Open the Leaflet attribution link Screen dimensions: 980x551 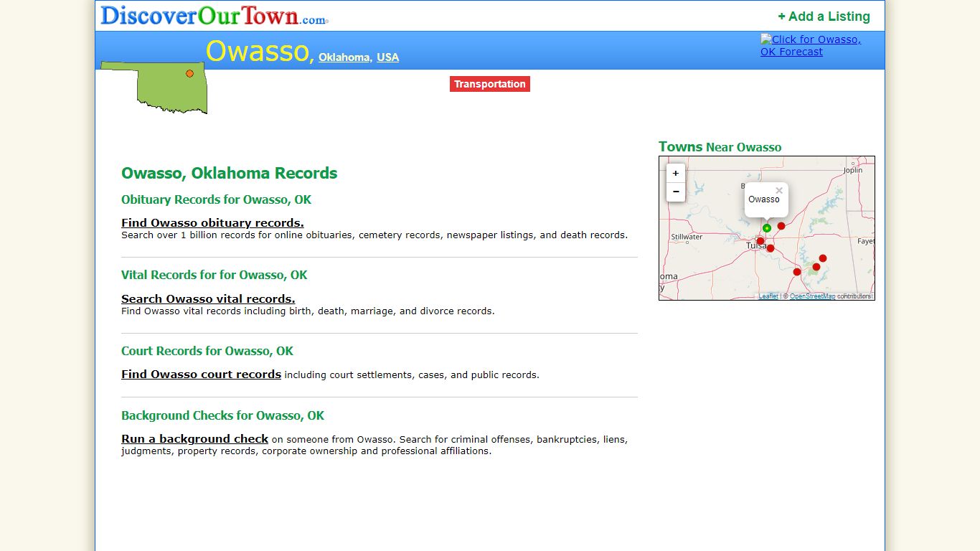click(x=768, y=296)
